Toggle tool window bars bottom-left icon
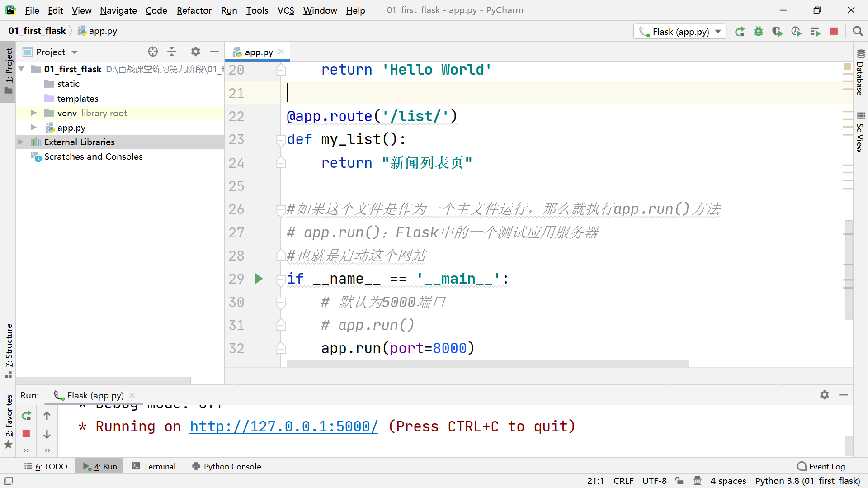Viewport: 868px width, 488px height. tap(9, 481)
